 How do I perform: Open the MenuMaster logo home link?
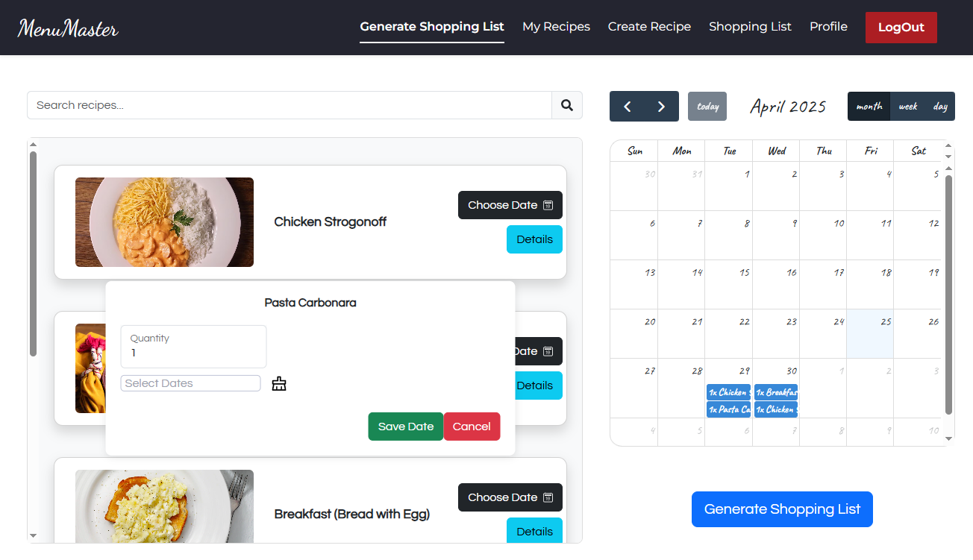(68, 28)
